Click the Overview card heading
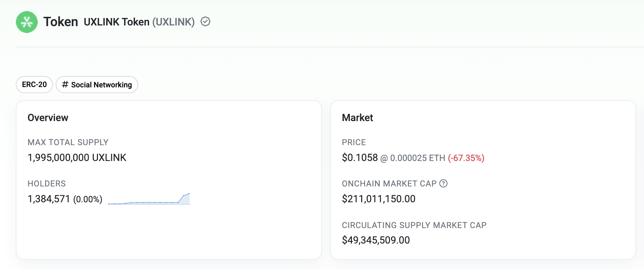644x269 pixels. click(48, 118)
